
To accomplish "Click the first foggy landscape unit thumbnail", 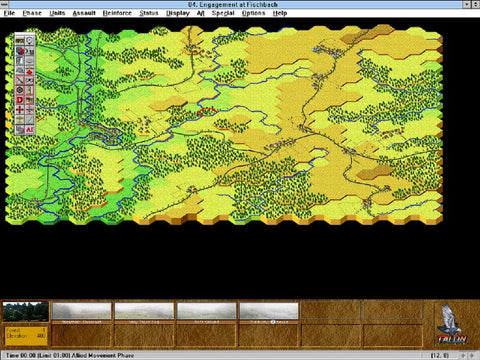I will pyautogui.click(x=81, y=311).
